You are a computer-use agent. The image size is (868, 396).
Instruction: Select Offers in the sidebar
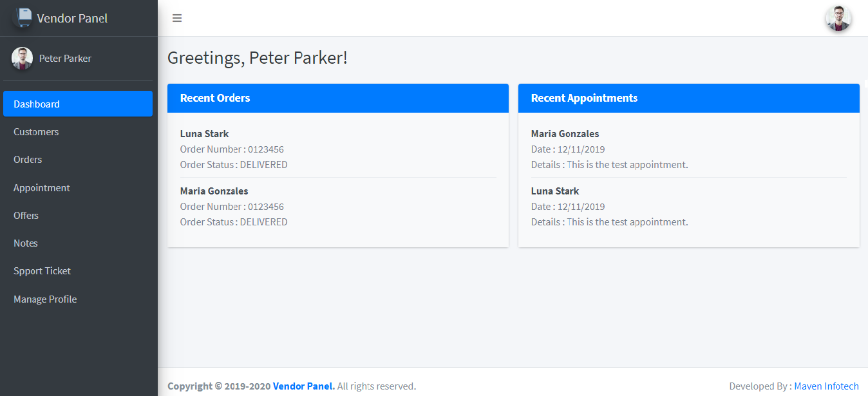coord(78,215)
